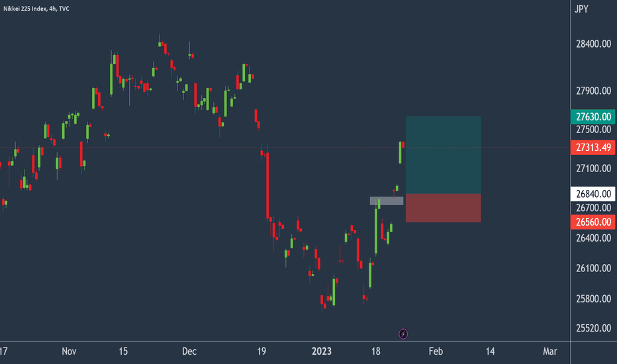Select the red 27313.49 current price label

click(593, 148)
